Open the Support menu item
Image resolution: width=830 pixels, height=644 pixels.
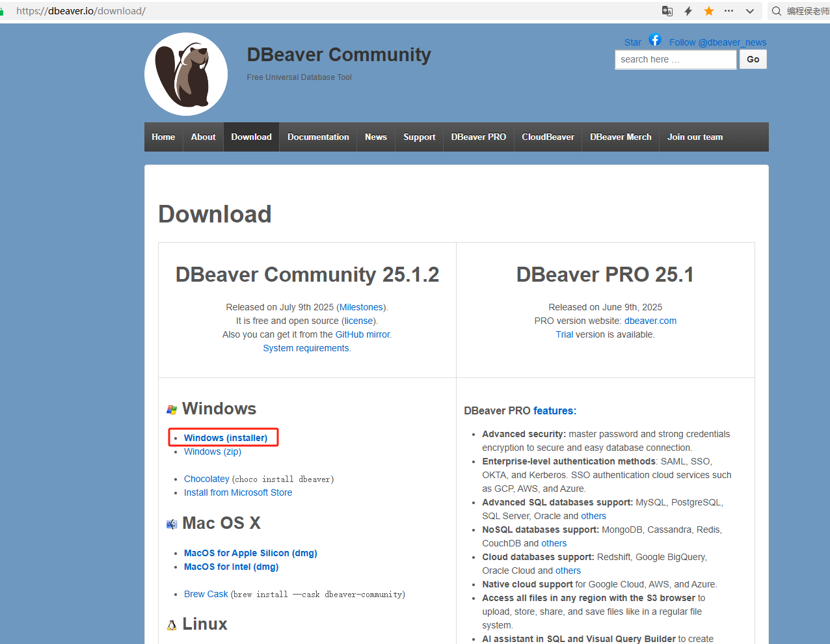(x=420, y=137)
